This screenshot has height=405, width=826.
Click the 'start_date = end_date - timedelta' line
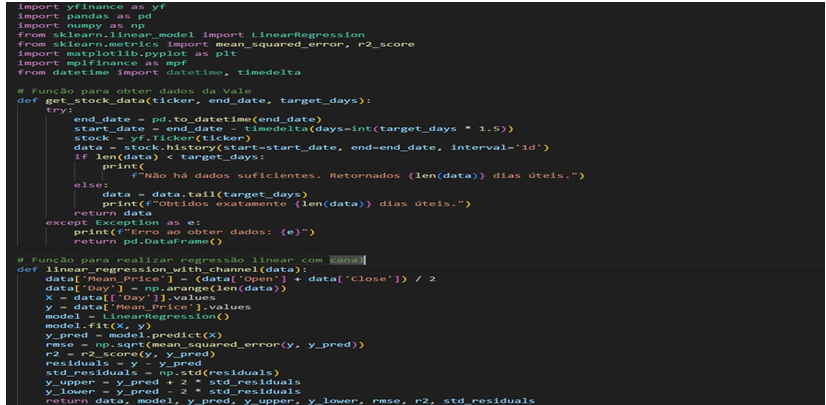(x=293, y=129)
